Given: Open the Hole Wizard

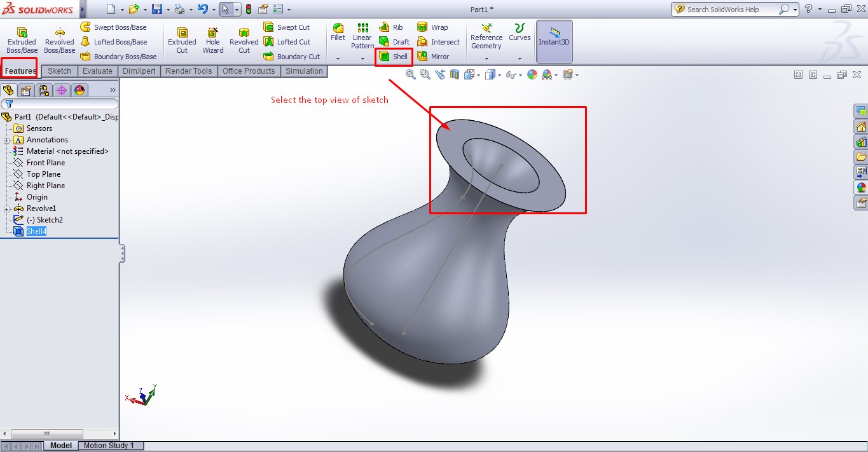Looking at the screenshot, I should click(213, 41).
